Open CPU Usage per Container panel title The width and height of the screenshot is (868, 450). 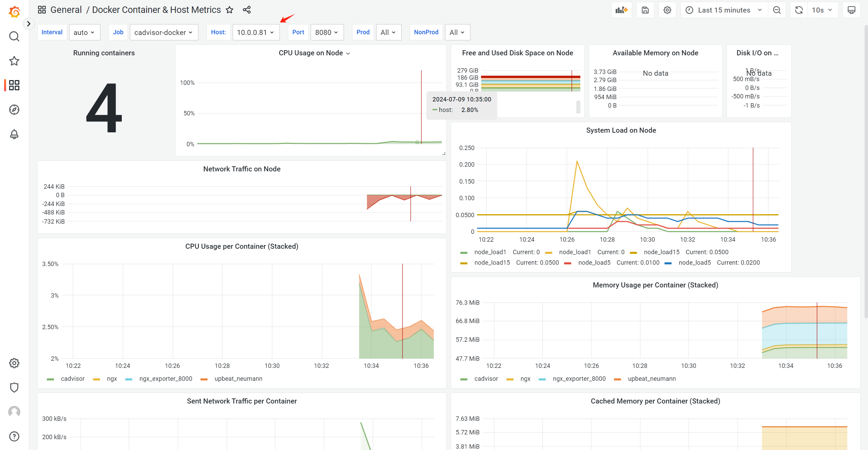pos(242,246)
